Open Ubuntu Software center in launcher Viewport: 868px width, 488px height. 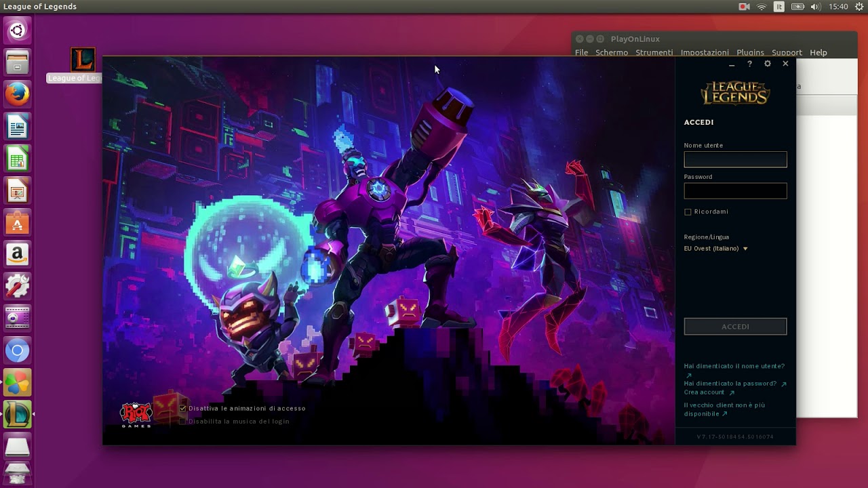click(x=17, y=222)
